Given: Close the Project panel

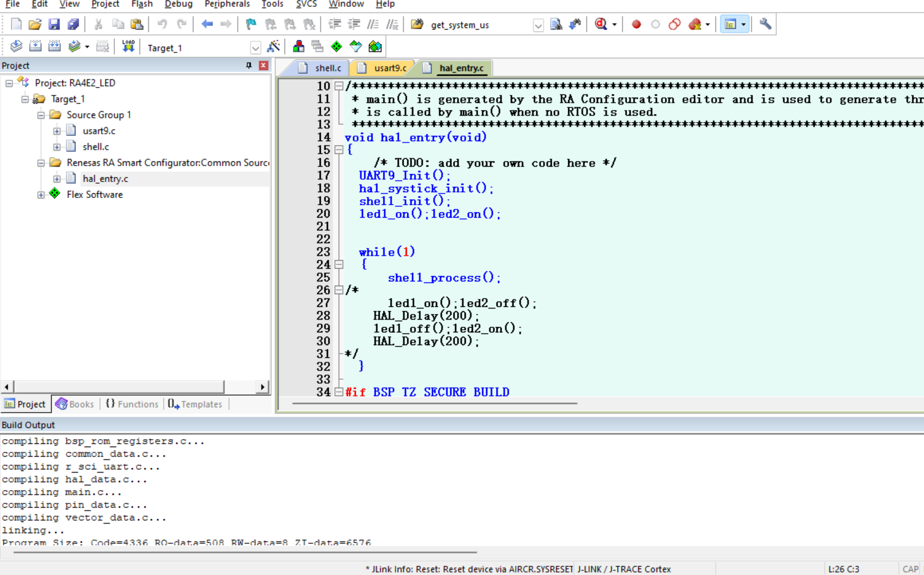Looking at the screenshot, I should tap(263, 65).
